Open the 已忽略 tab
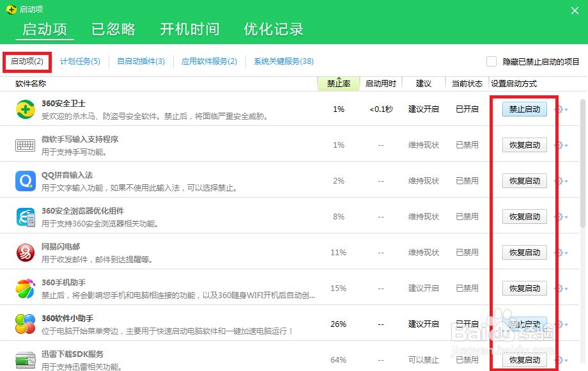The width and height of the screenshot is (588, 371). (113, 29)
